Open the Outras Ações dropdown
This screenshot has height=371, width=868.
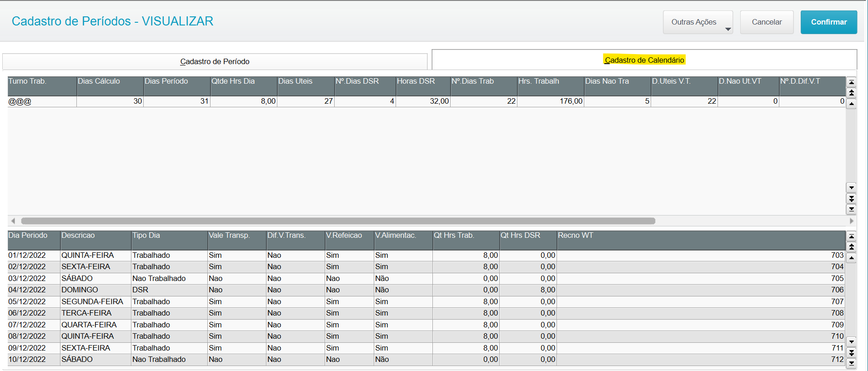coord(698,22)
